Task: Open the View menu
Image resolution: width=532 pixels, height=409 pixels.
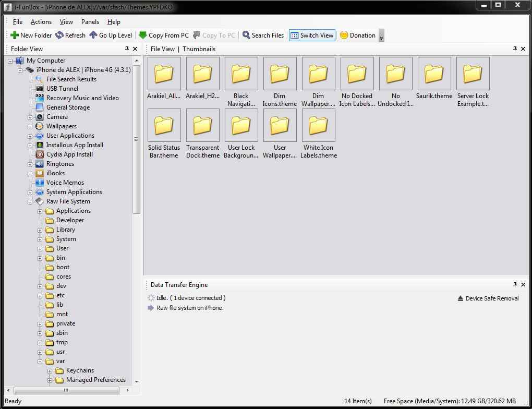Action: click(x=66, y=22)
